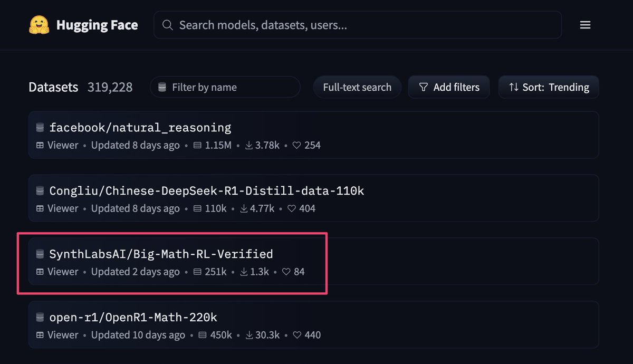Viewport: 633px width, 364px height.
Task: Open open-r1/OpenR1-Math-220k dataset
Action: pyautogui.click(x=133, y=317)
